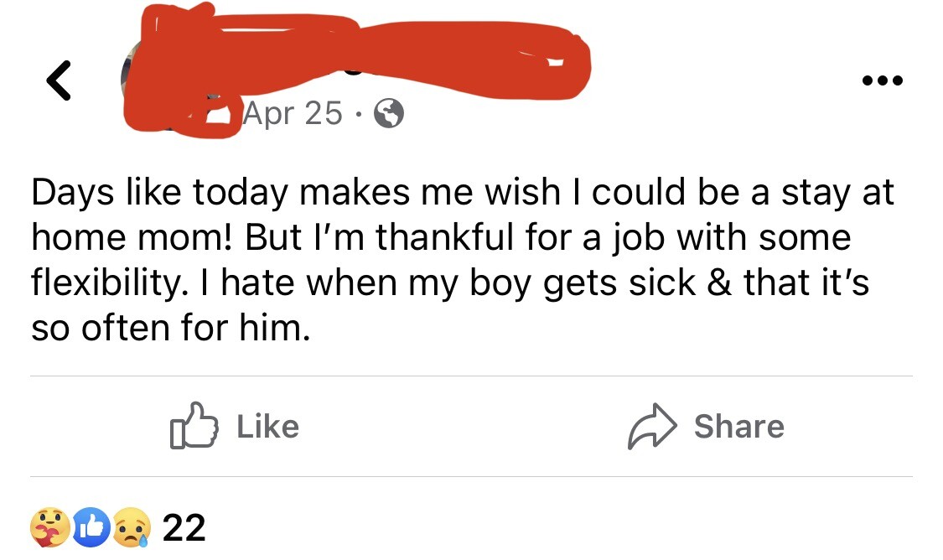
Task: Select the blue thumbs-up reaction badge
Action: pyautogui.click(x=94, y=528)
